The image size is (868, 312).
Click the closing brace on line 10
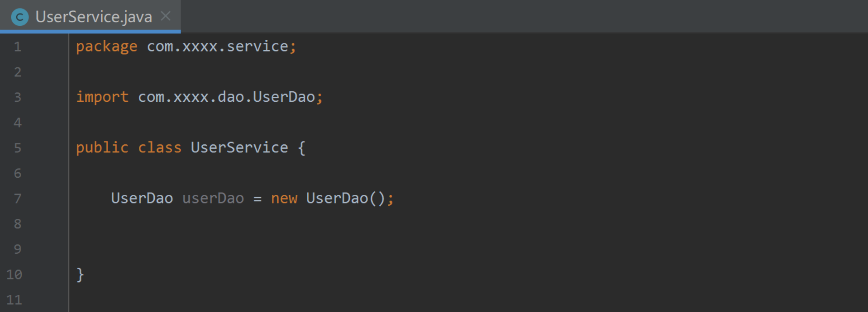point(80,274)
